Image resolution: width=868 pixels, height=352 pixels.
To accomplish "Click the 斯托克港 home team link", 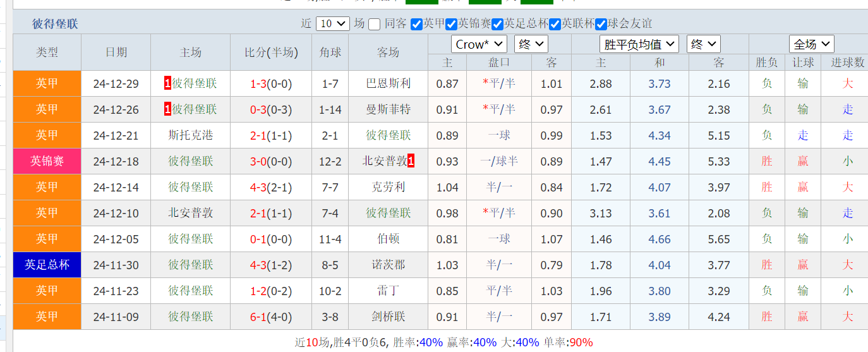I will (190, 135).
